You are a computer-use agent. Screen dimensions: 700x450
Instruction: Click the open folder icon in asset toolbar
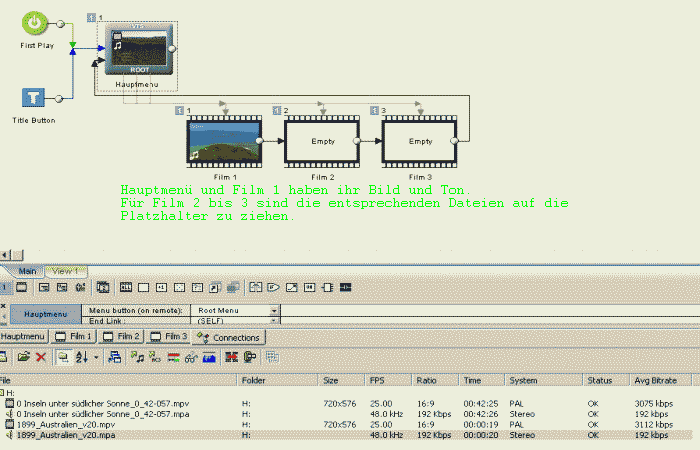(25, 357)
